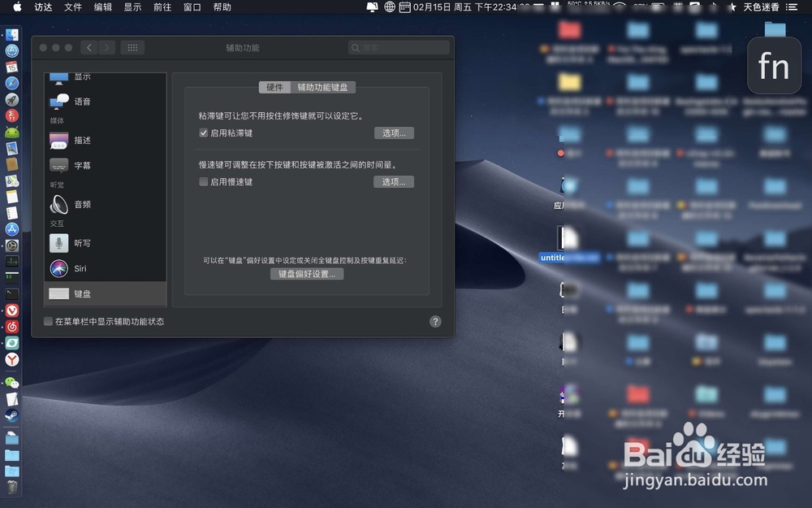812x508 pixels.
Task: Launch App Store from the Dock
Action: pos(12,229)
